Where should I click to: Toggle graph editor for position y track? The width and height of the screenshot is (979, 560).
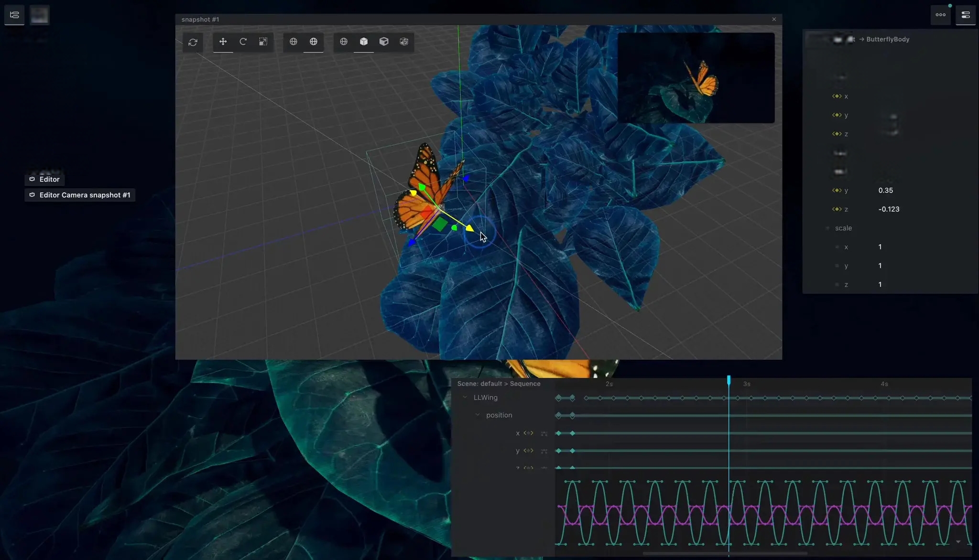point(544,451)
